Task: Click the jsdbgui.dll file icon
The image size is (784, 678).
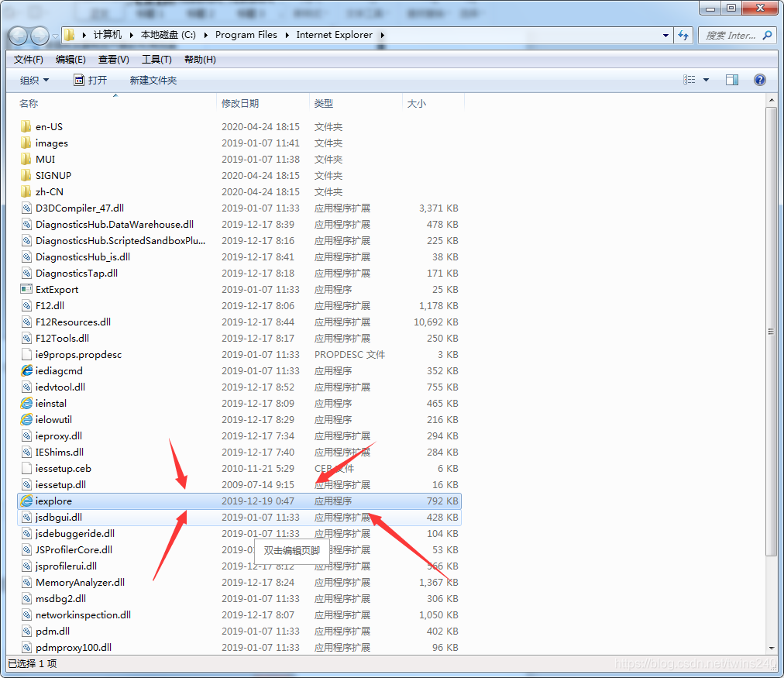Action: [26, 518]
